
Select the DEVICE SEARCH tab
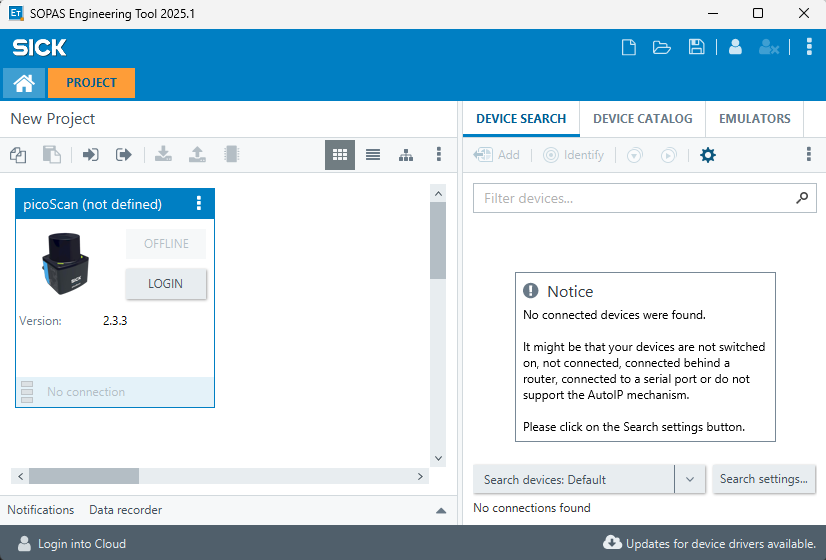point(521,119)
